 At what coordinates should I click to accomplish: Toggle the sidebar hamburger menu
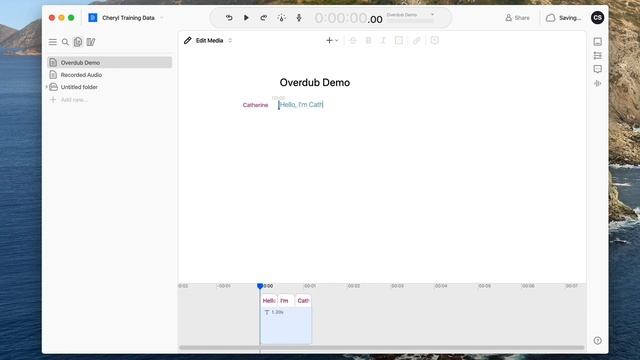53,42
